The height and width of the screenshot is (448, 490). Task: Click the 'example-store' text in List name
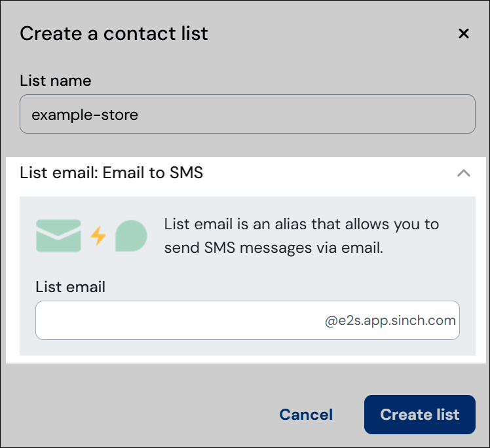click(85, 115)
